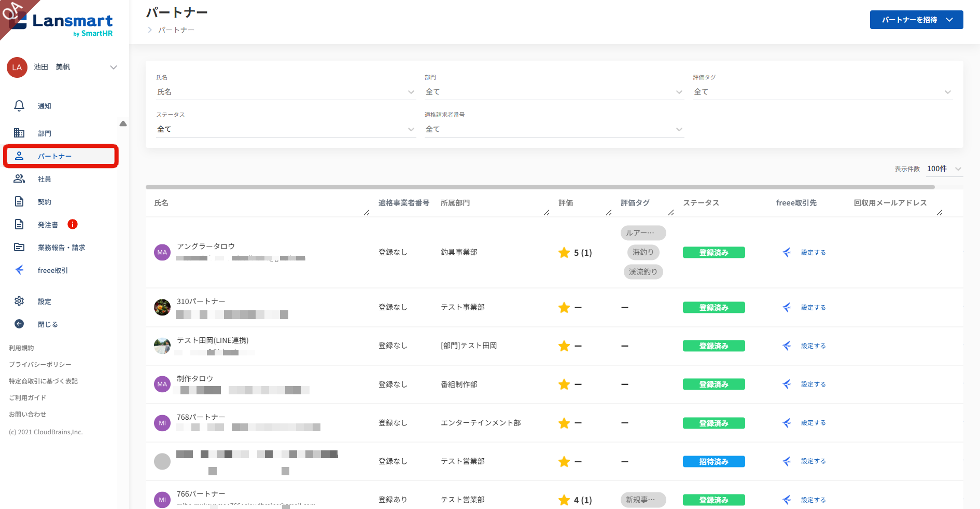
Task: Click the 業務報告・請求 icon
Action: coord(19,247)
